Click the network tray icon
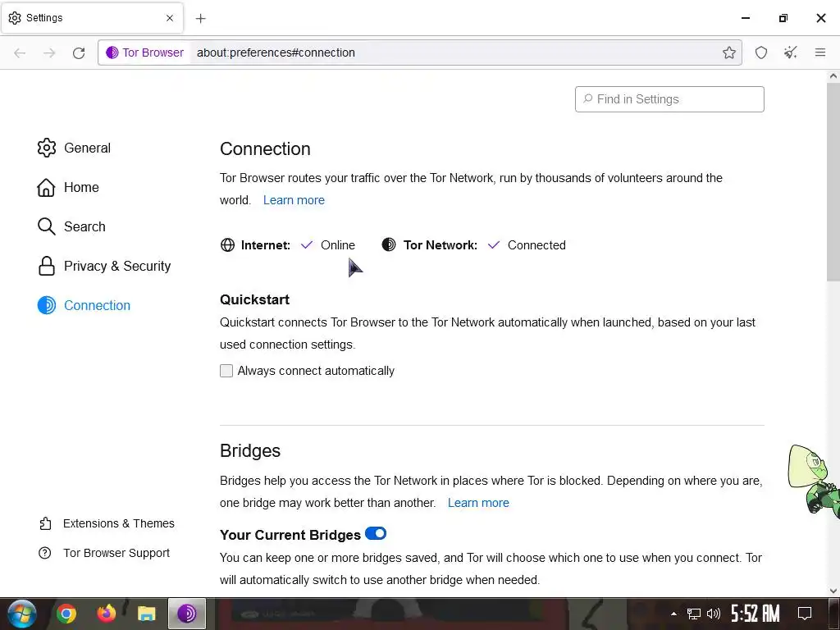The image size is (840, 630). tap(694, 614)
